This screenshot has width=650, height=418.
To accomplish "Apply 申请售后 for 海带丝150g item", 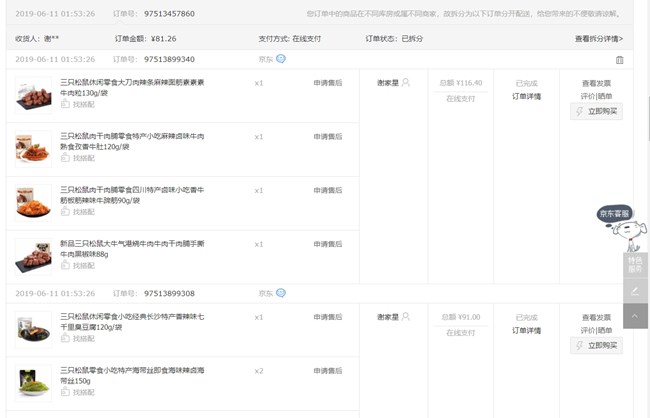I will coord(327,371).
